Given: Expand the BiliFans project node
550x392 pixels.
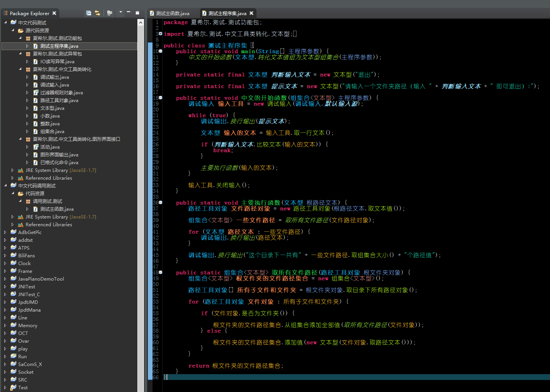Looking at the screenshot, I should point(5,255).
